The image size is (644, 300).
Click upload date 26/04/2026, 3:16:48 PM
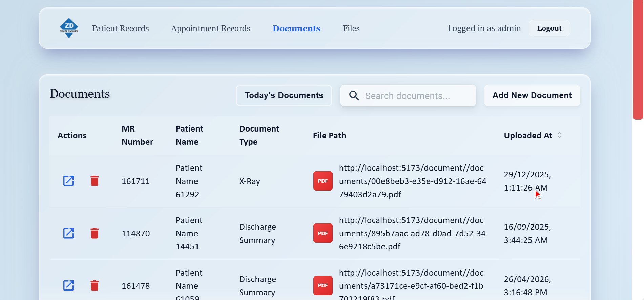[527, 285]
